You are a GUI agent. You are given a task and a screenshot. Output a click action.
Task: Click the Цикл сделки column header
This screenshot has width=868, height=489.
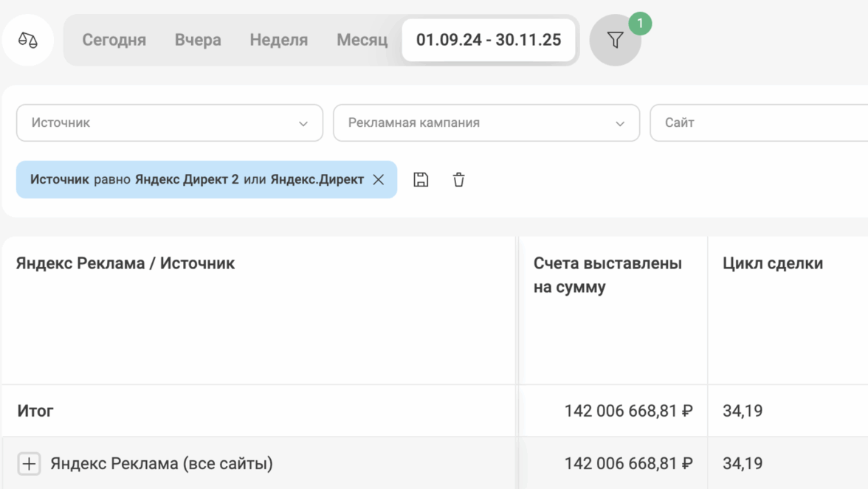773,263
